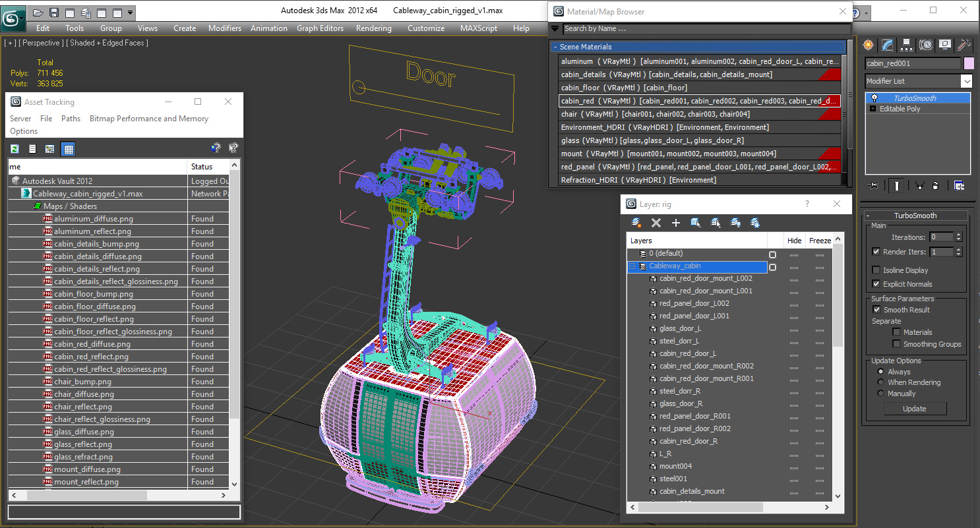
Task: Collapse the Cableway_cabin layer tree
Action: click(x=632, y=266)
